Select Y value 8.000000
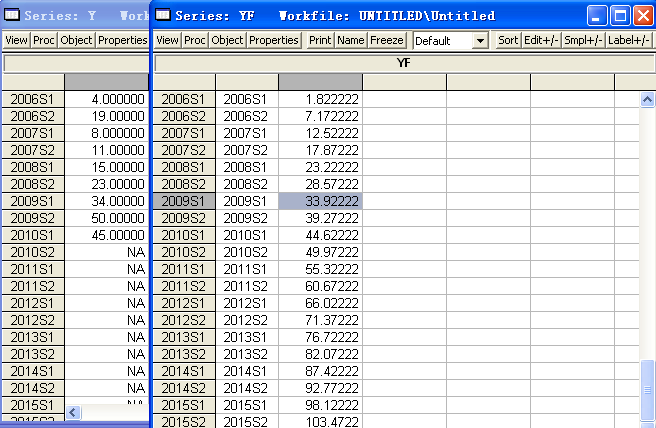The height and width of the screenshot is (428, 656). click(107, 133)
